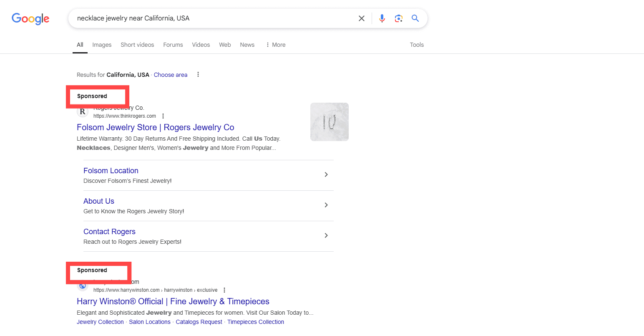
Task: Expand the More search filters menu
Action: [x=276, y=45]
